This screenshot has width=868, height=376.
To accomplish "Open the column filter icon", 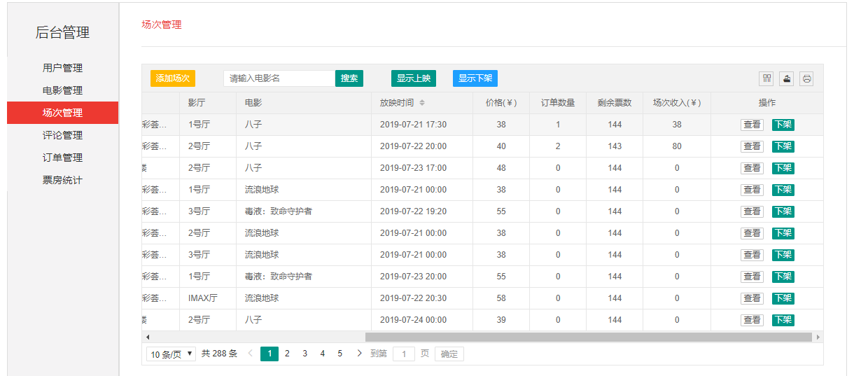I will coord(766,78).
